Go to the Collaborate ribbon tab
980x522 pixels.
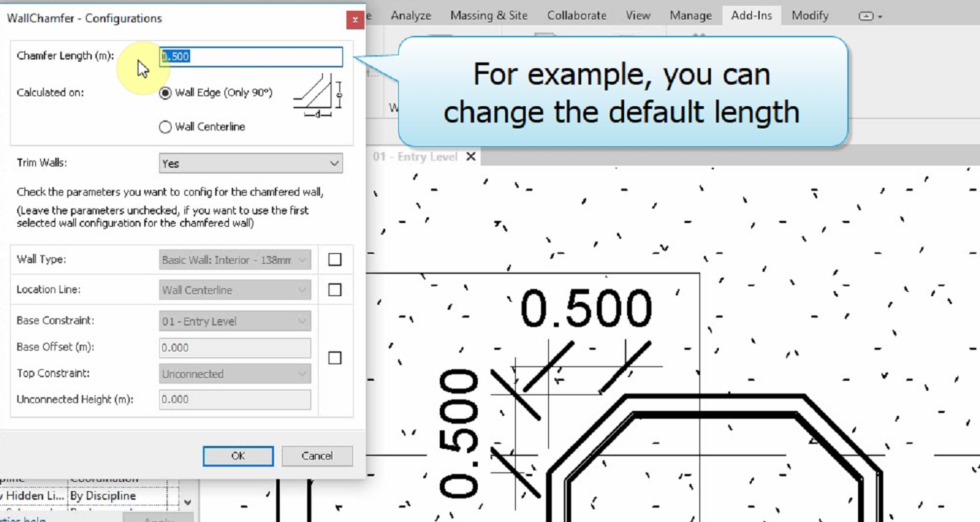click(577, 15)
